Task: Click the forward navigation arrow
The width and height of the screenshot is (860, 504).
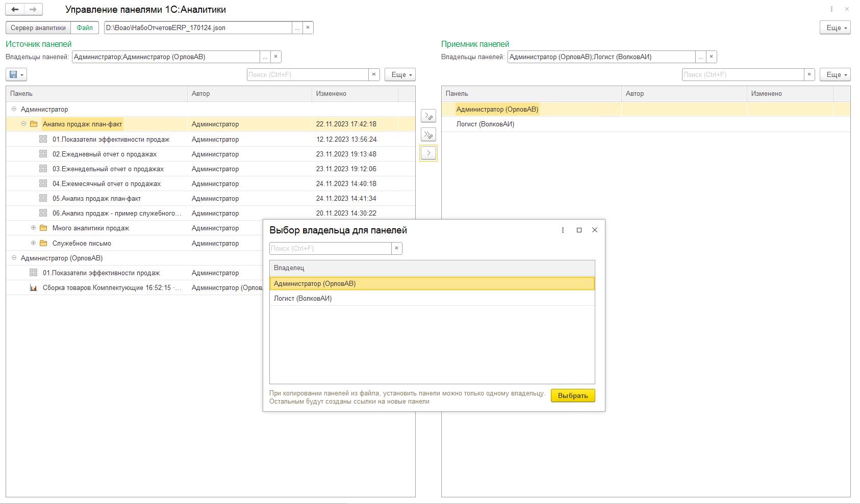Action: (33, 10)
